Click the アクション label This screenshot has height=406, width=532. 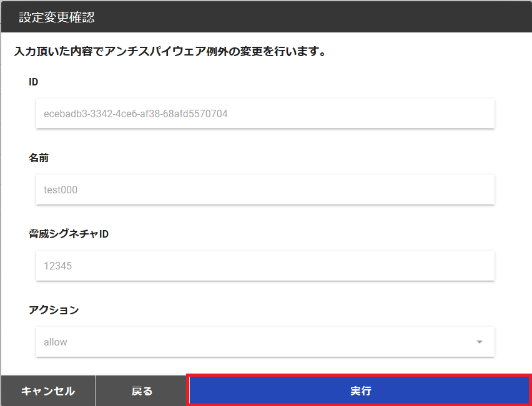[x=54, y=310]
